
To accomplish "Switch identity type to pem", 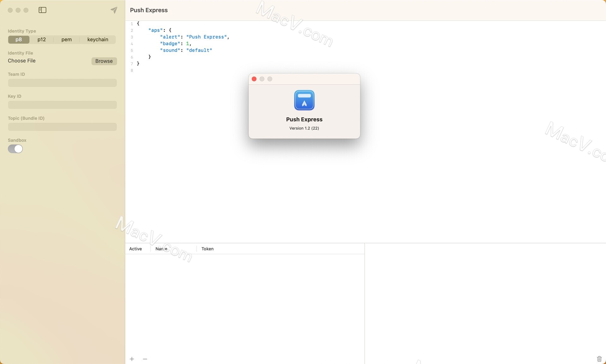I will (66, 39).
